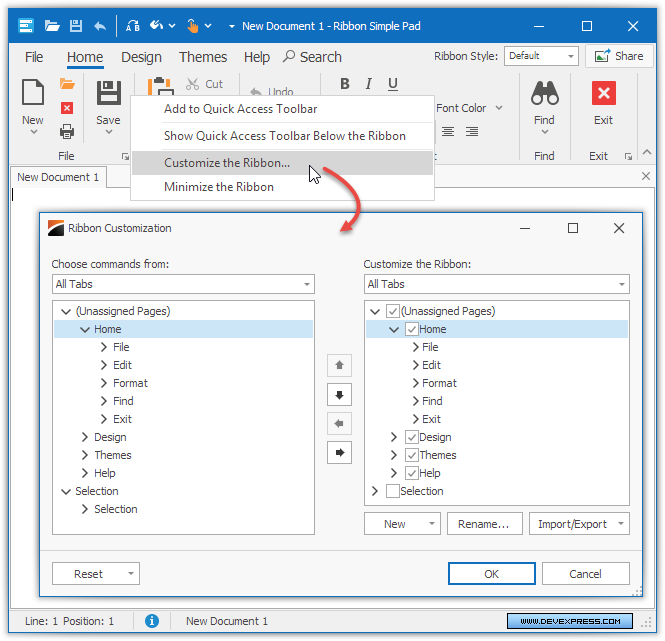Viewport: 665px width, 641px height.
Task: Select Minimize the Ribbon menu entry
Action: 219,187
